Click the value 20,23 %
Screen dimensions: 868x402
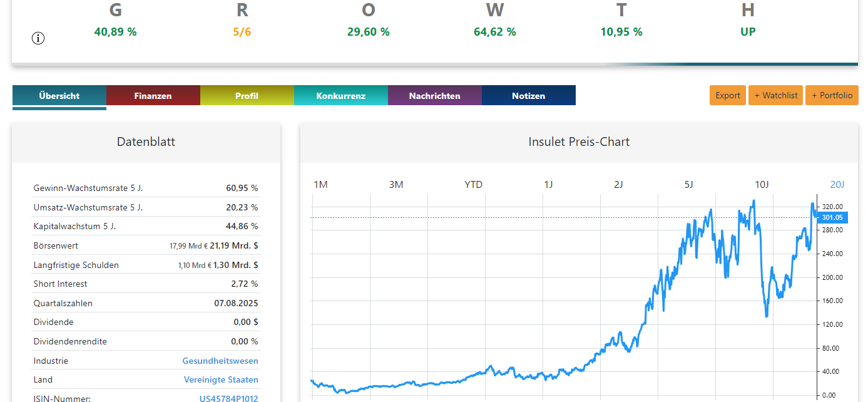tap(242, 207)
